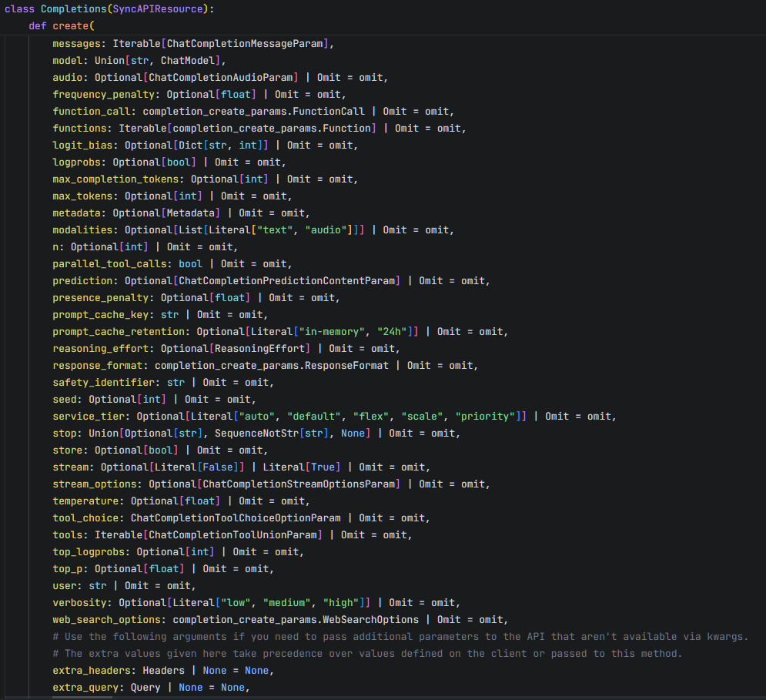
Task: Click prompt_cache_retention parameter
Action: tap(119, 331)
